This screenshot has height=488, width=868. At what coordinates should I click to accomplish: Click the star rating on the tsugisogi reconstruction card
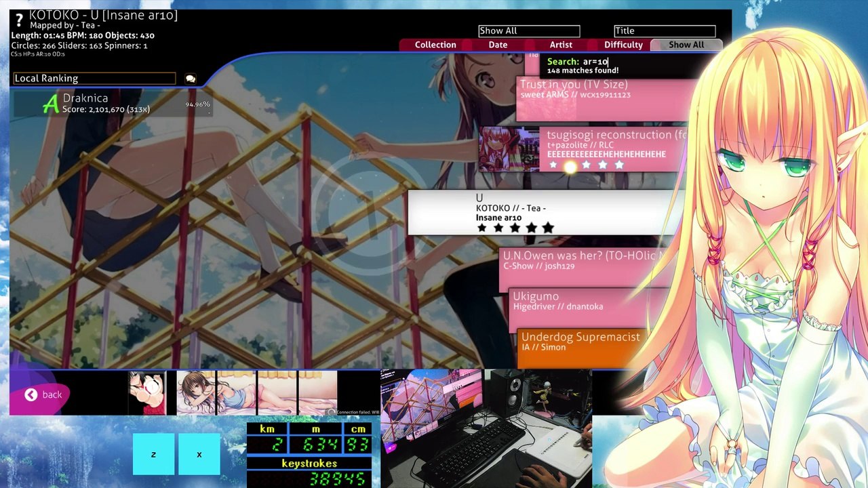pos(586,165)
